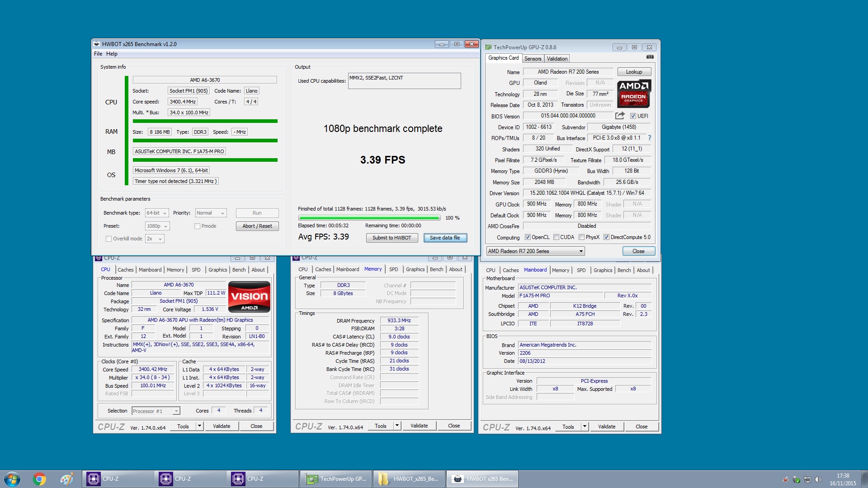Expand Tools arrow in Memory tab window
868x488 pixels.
pyautogui.click(x=397, y=426)
